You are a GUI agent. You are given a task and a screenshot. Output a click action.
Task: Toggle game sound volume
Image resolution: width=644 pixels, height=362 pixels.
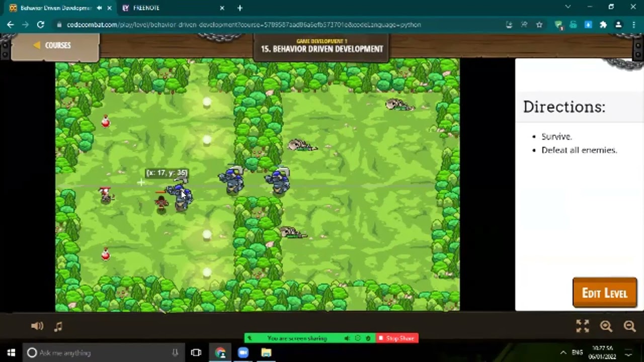tap(37, 326)
